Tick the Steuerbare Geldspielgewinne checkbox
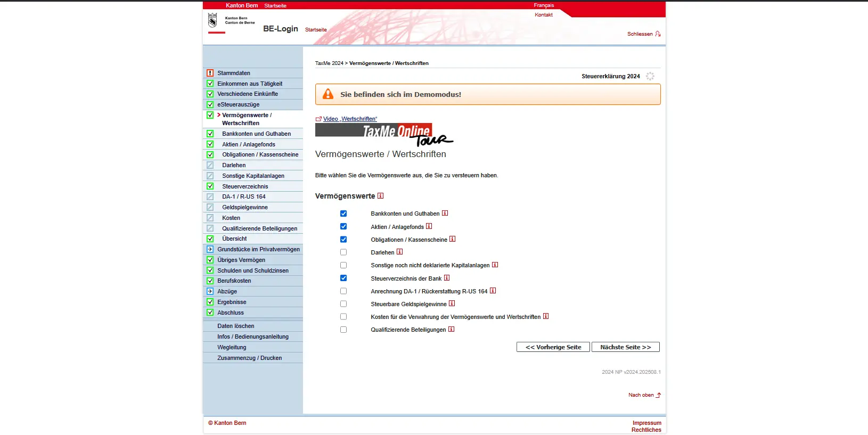The image size is (868, 435). pos(343,304)
